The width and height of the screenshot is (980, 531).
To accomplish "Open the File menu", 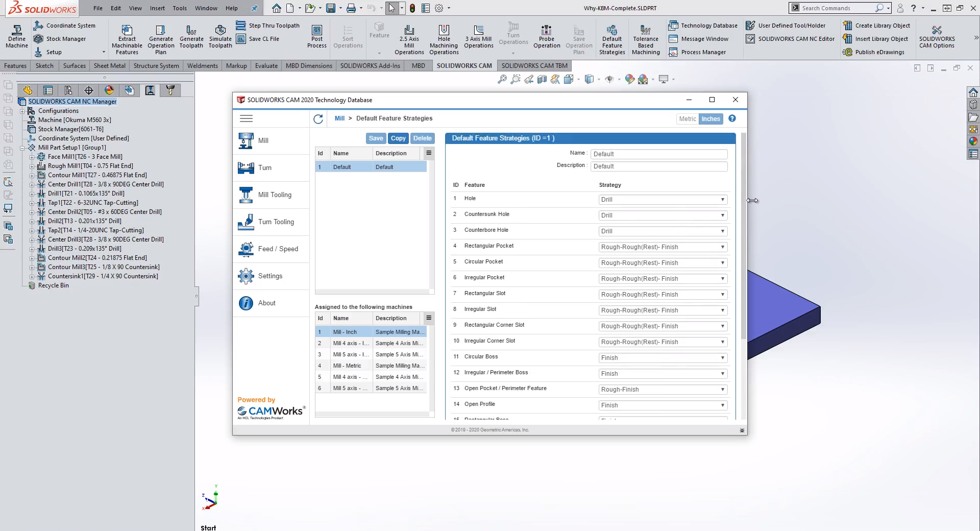I will point(98,8).
